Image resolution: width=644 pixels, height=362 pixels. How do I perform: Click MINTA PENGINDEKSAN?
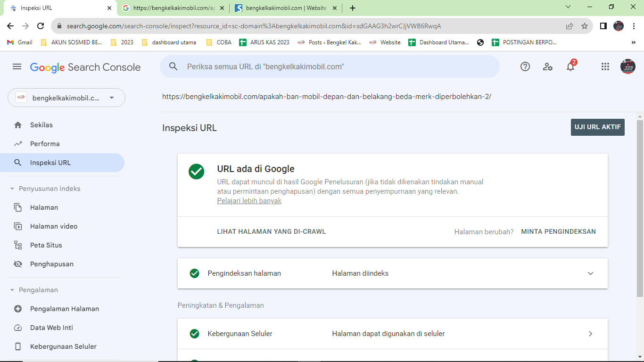pyautogui.click(x=558, y=231)
